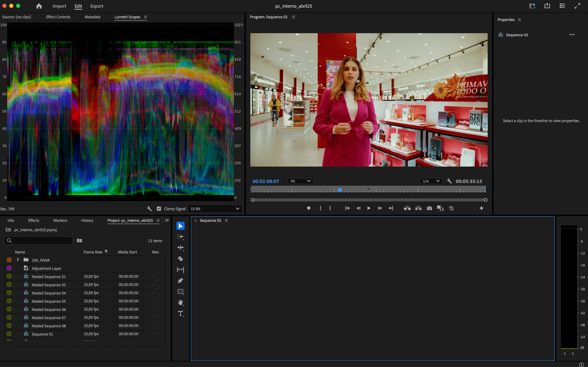Image resolution: width=588 pixels, height=367 pixels.
Task: Open the 10 Bit dropdown
Action: [215, 209]
